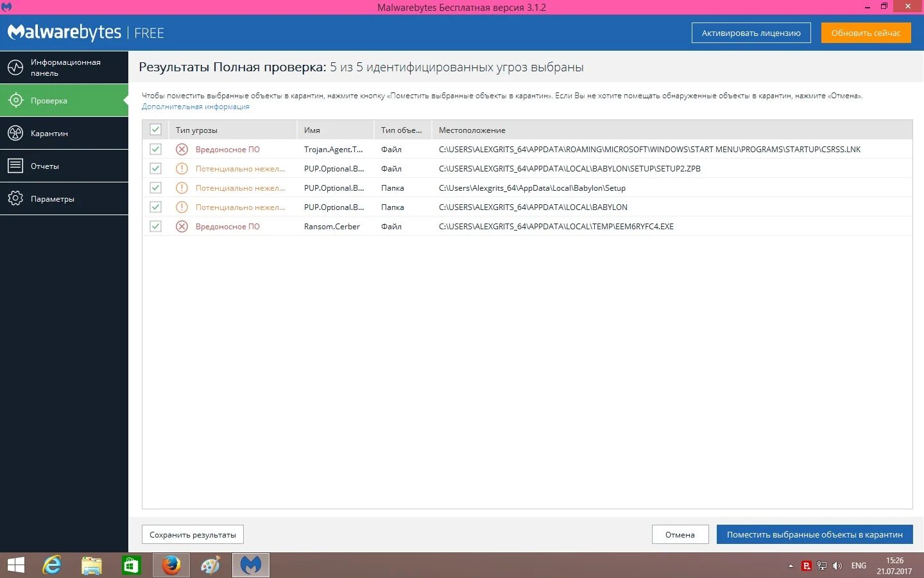Uncheck the SETUP2.ZPB row checkbox
Screen dimensions: 924x578
155,168
